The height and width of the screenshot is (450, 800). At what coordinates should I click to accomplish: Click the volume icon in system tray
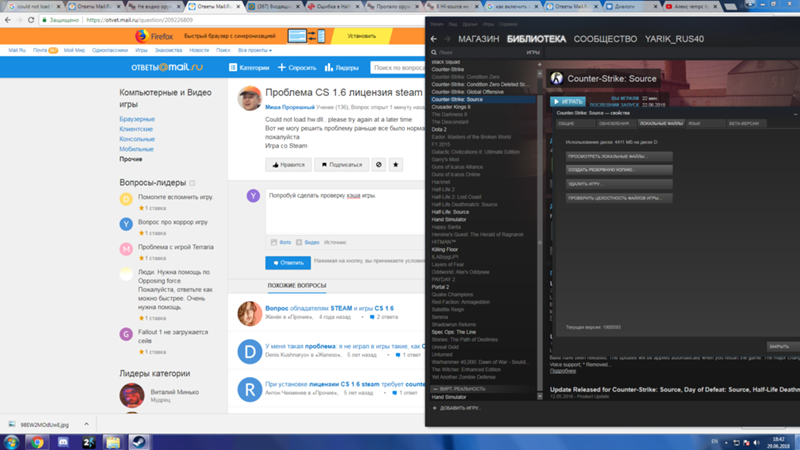point(757,442)
